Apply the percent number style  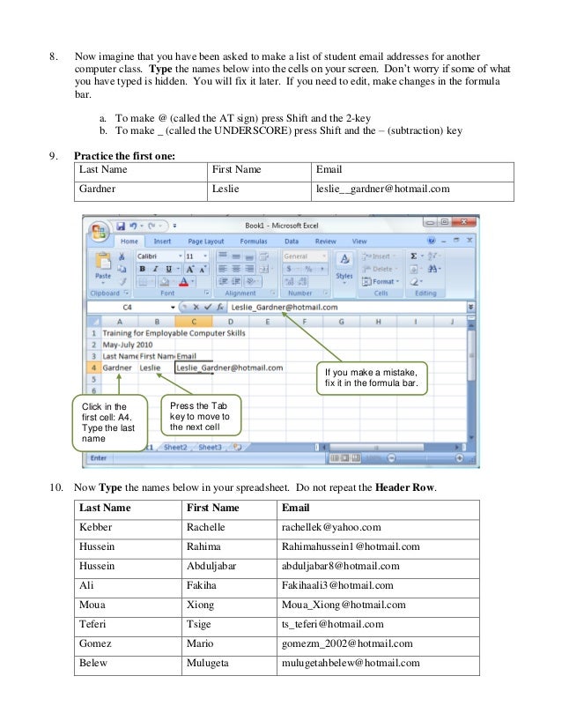(x=308, y=269)
